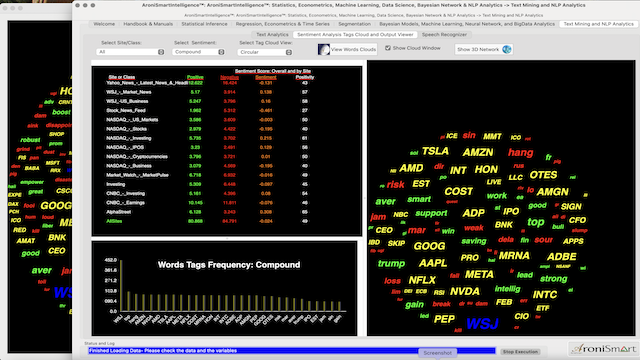This screenshot has width=640, height=360.
Task: Select the Statistical Inference tab
Action: (x=204, y=24)
